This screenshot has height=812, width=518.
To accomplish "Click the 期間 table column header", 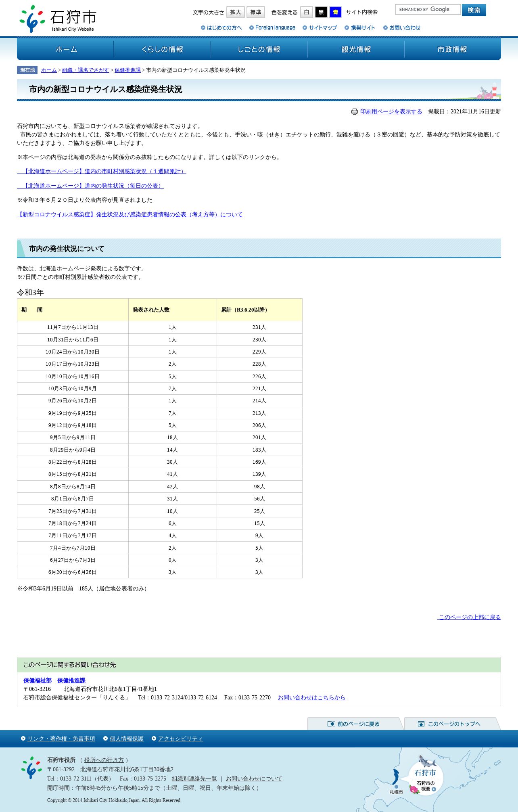I will point(73,310).
